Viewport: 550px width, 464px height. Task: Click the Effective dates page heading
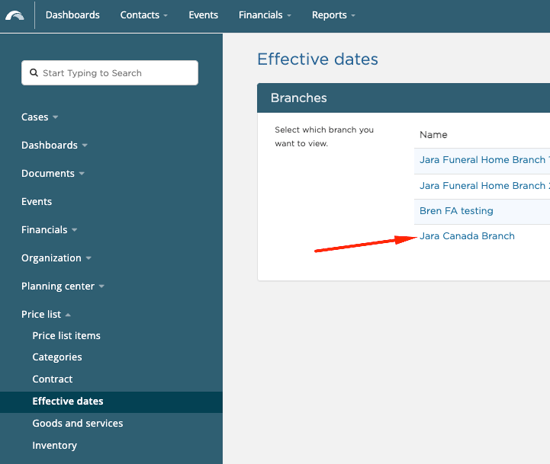tap(317, 59)
